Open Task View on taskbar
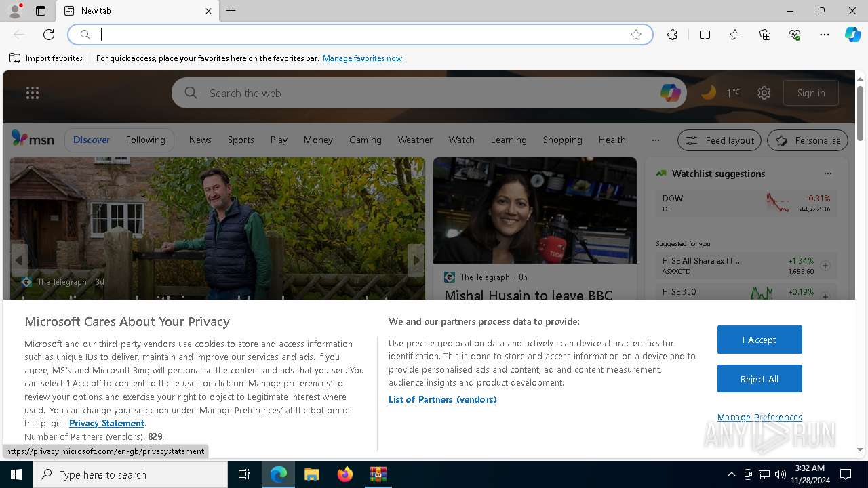Screen dimensions: 868x488 pos(244,474)
